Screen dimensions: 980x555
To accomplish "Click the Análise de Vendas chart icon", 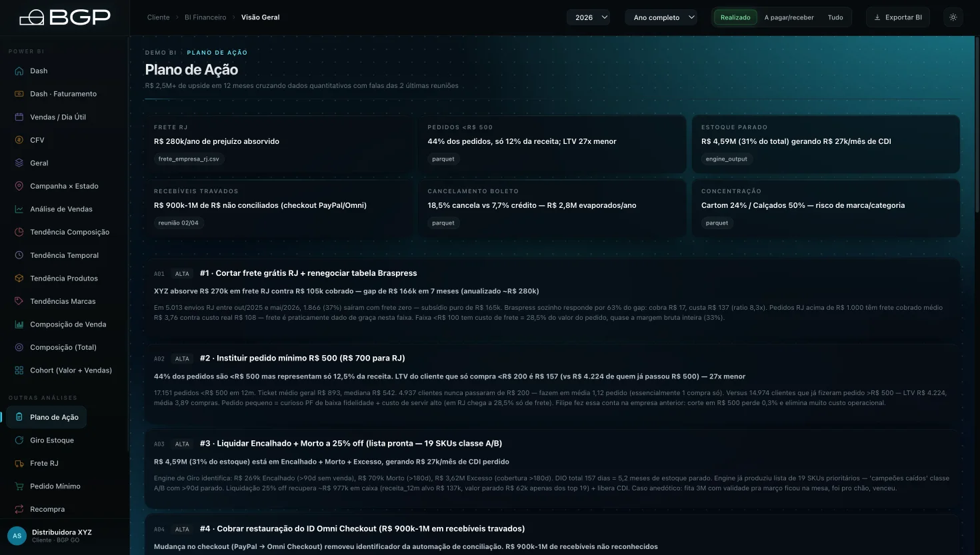I will 19,209.
